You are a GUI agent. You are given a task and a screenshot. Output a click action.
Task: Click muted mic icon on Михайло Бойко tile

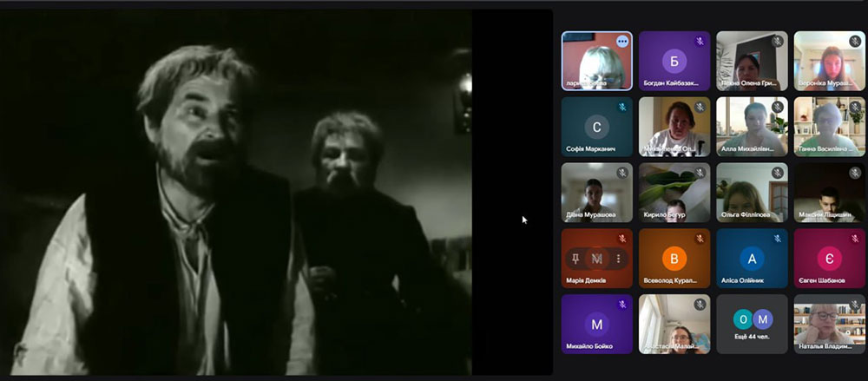coord(622,305)
